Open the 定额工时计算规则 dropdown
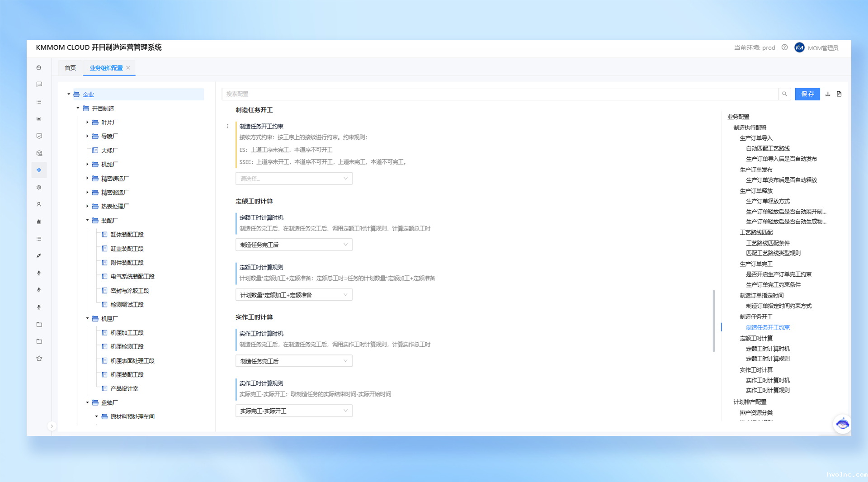This screenshot has height=482, width=868. [x=293, y=295]
